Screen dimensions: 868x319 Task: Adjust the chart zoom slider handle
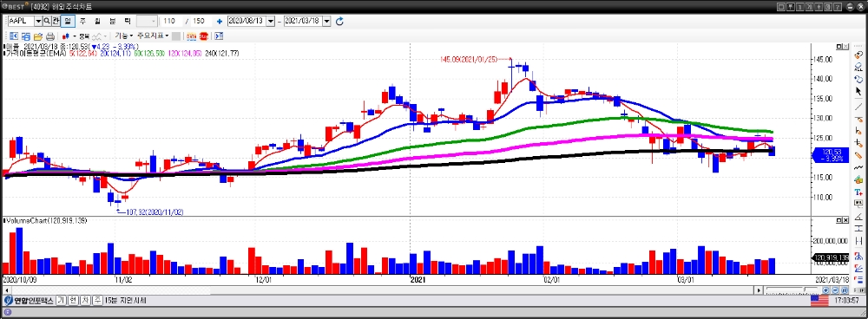[805, 290]
